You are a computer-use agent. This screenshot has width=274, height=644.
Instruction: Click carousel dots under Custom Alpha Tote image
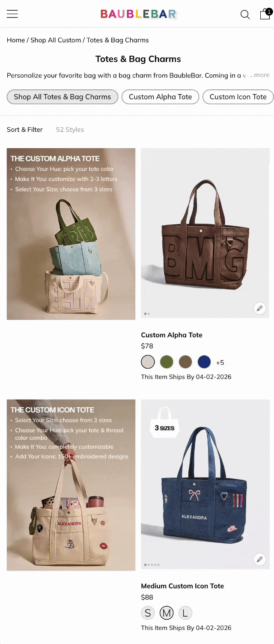click(147, 314)
